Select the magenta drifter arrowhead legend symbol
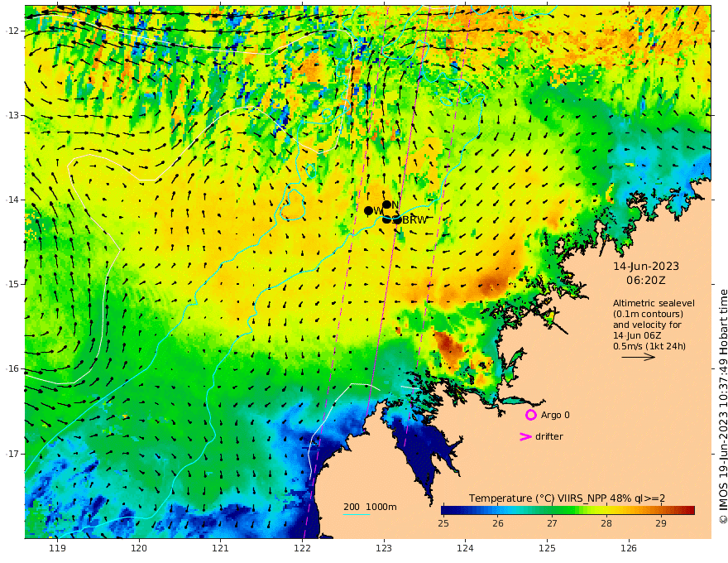Screen dimensions: 728x563 coord(525,436)
